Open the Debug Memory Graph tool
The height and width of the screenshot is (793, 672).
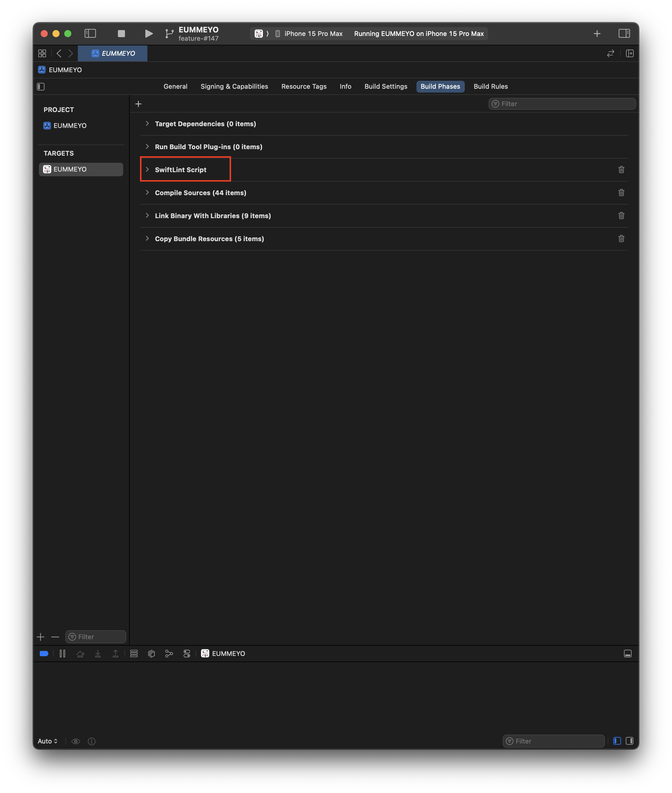[169, 654]
